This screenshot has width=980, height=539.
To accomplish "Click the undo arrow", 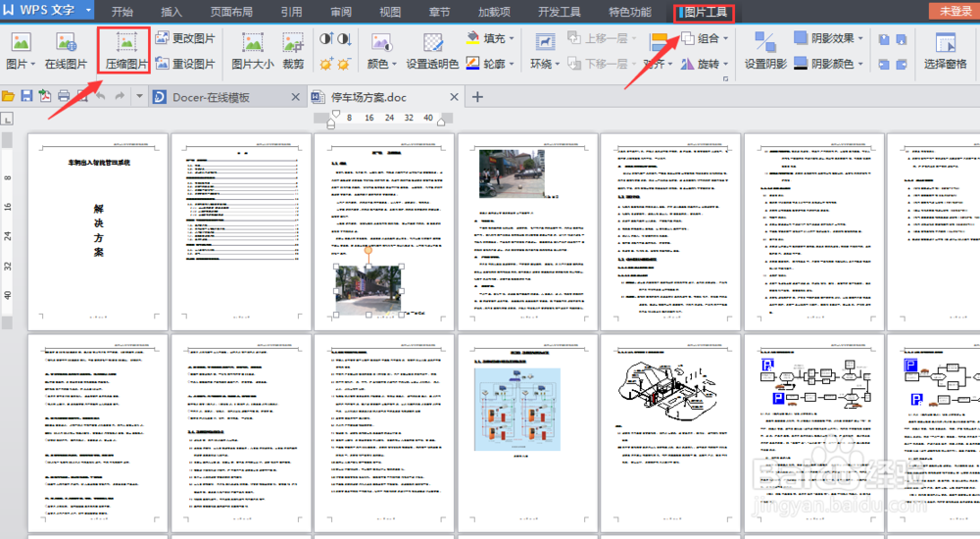I will [x=101, y=96].
